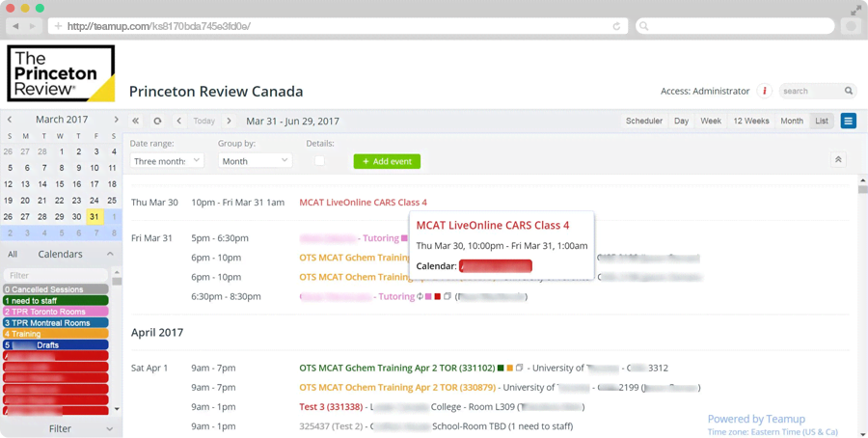Image resolution: width=868 pixels, height=438 pixels.
Task: Toggle the 3 TPR Montreal Rooms calendar
Action: point(55,323)
